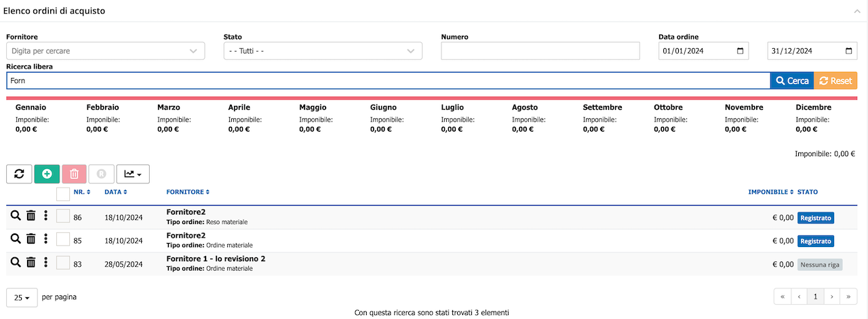Click trash icon on order 86 row
868x319 pixels.
[31, 216]
